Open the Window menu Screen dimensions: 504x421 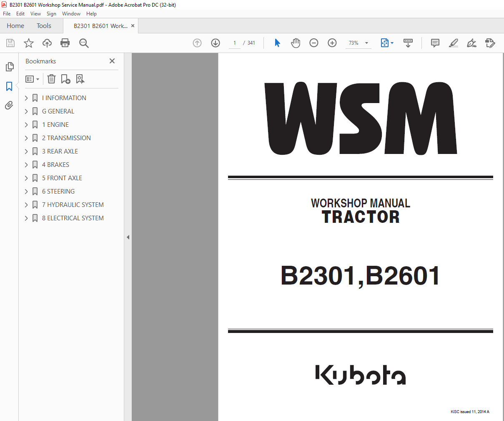[71, 14]
